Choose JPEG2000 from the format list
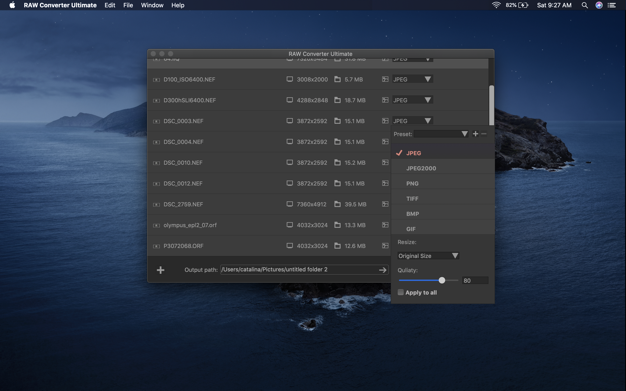The height and width of the screenshot is (391, 626). 443,168
